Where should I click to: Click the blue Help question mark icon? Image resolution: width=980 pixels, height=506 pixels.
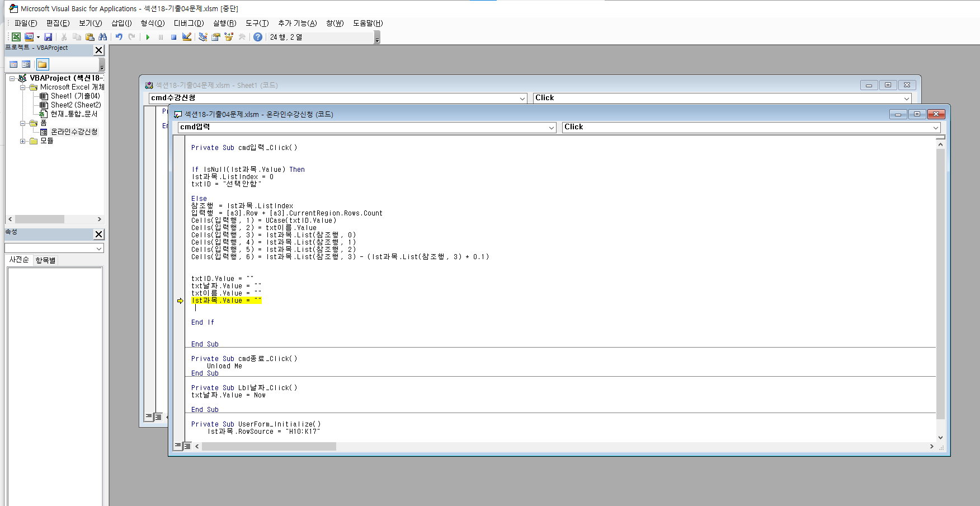click(257, 37)
